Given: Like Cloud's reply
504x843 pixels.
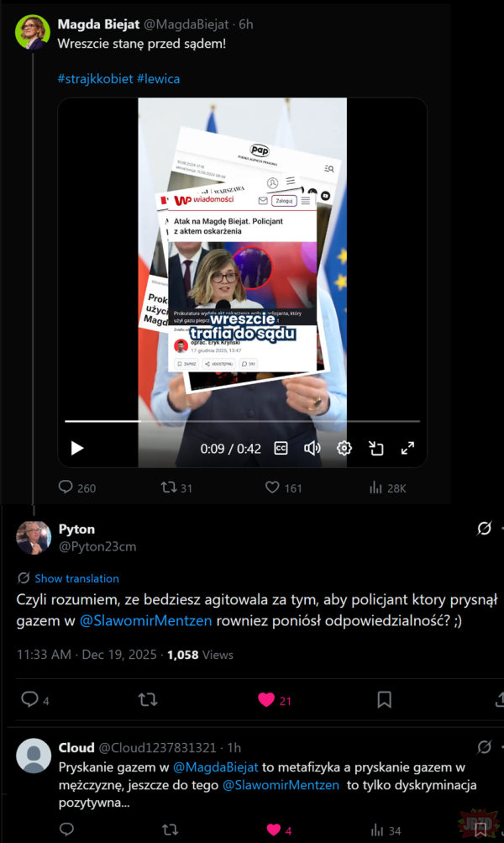Looking at the screenshot, I should (274, 830).
